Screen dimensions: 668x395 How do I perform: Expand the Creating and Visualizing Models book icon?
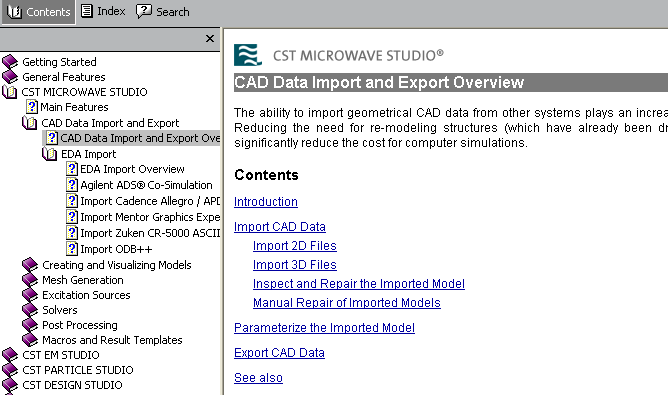tap(30, 265)
